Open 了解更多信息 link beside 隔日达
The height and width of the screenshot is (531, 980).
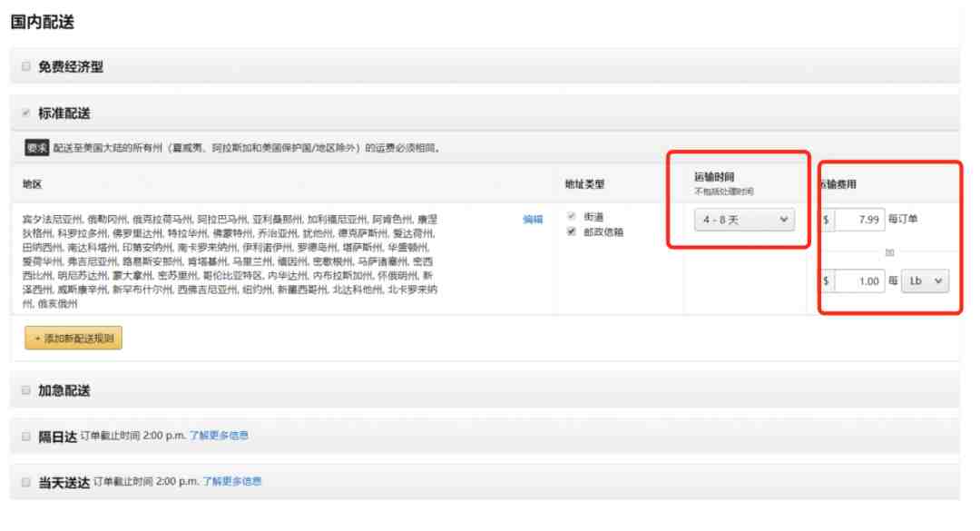(x=219, y=436)
